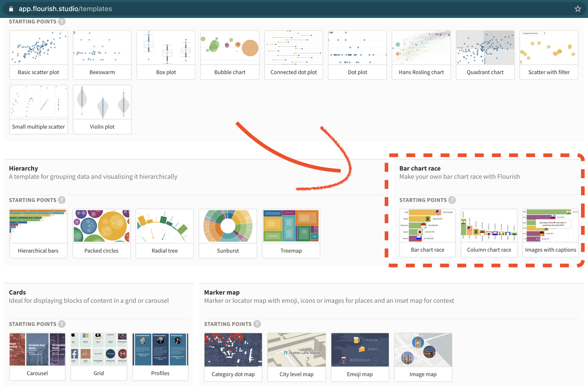Screen dimensions: 588x386
Task: Open help icon beside Cards' Starting Points
Action: click(62, 324)
